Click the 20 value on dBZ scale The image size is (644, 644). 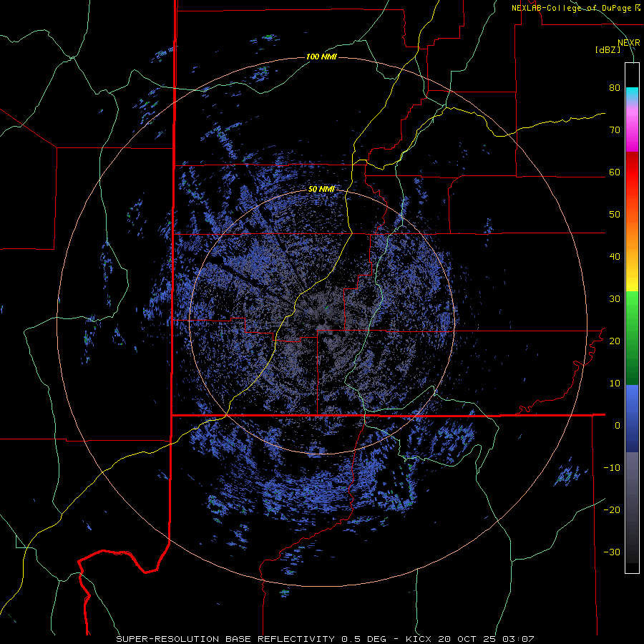(615, 341)
